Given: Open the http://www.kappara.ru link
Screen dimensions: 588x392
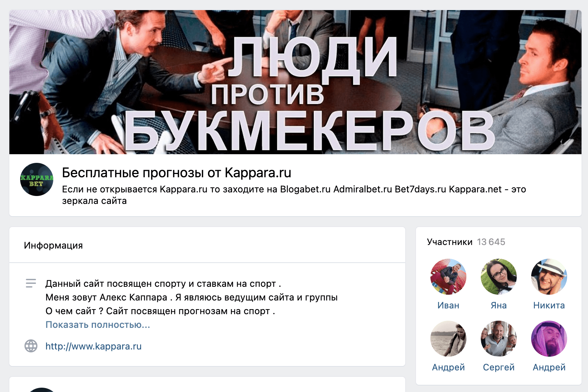Looking at the screenshot, I should [x=94, y=346].
